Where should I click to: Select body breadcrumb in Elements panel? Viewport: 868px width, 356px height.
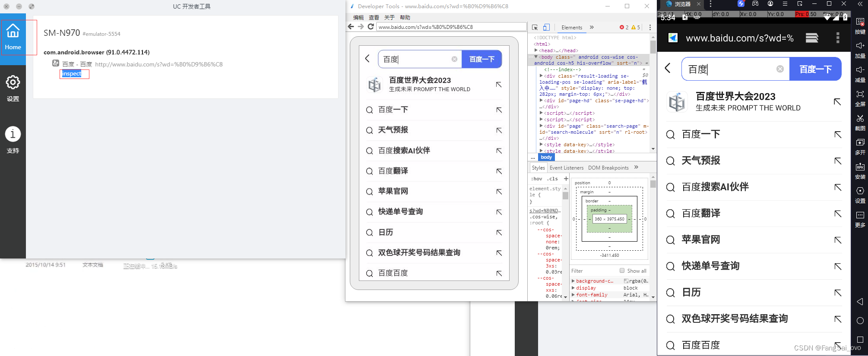pos(546,157)
